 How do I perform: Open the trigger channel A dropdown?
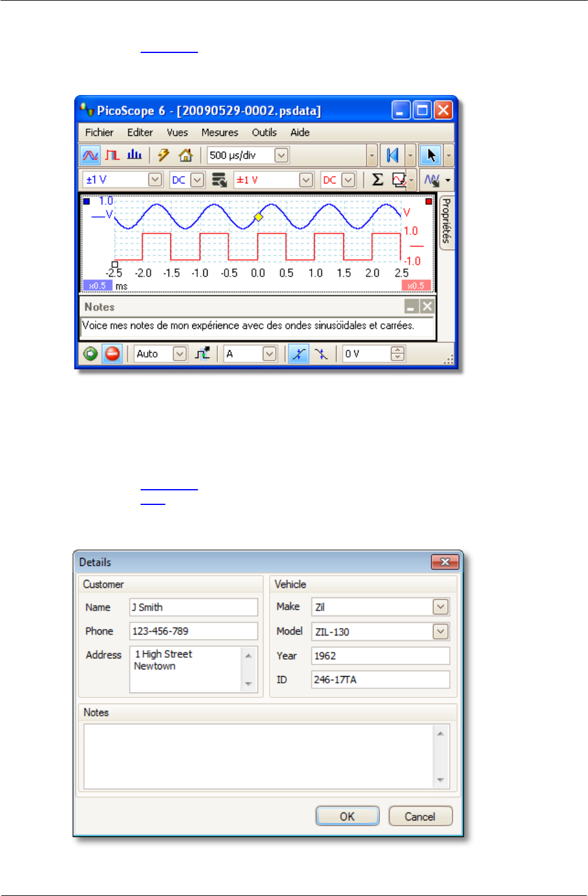(x=270, y=354)
